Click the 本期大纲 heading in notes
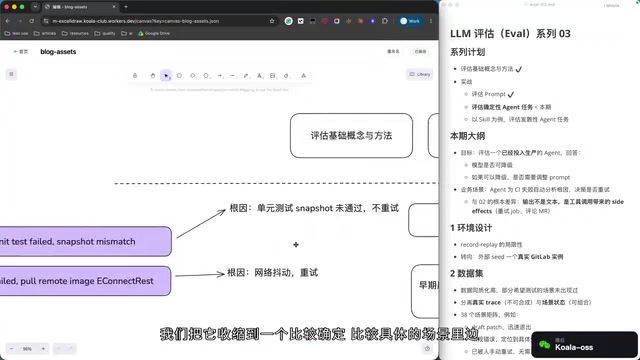640x360 pixels. coord(467,136)
